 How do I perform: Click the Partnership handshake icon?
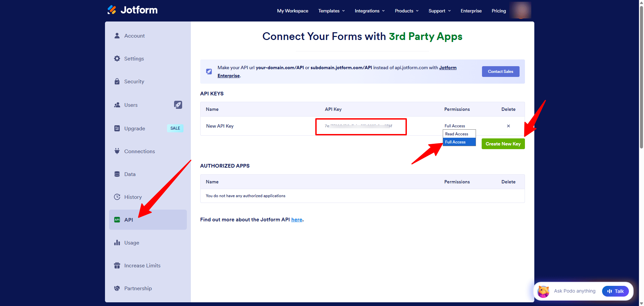(117, 288)
